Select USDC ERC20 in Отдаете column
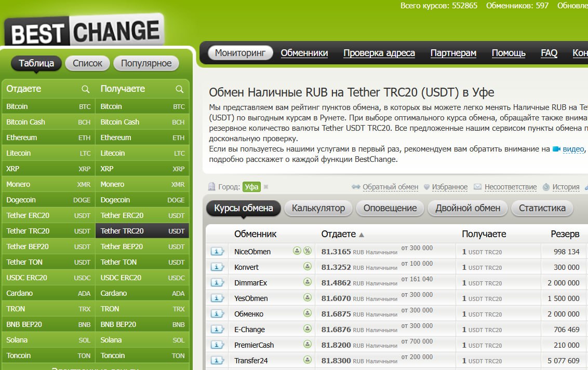 [x=48, y=278]
